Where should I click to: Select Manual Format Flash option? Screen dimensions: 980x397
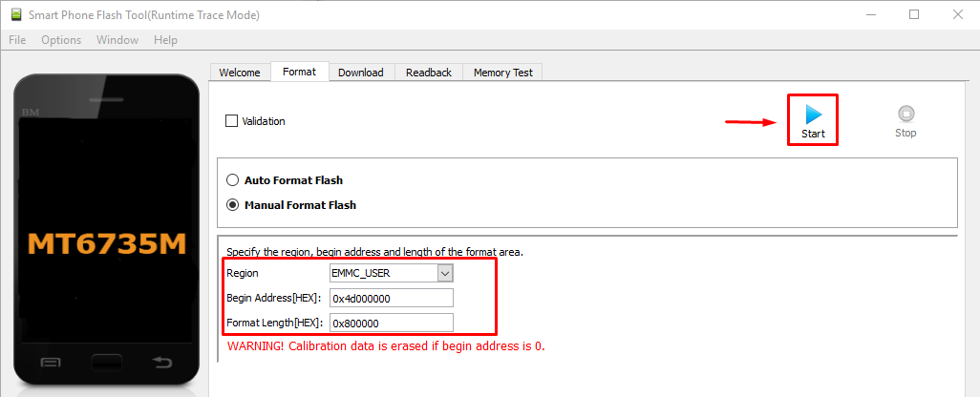(232, 205)
